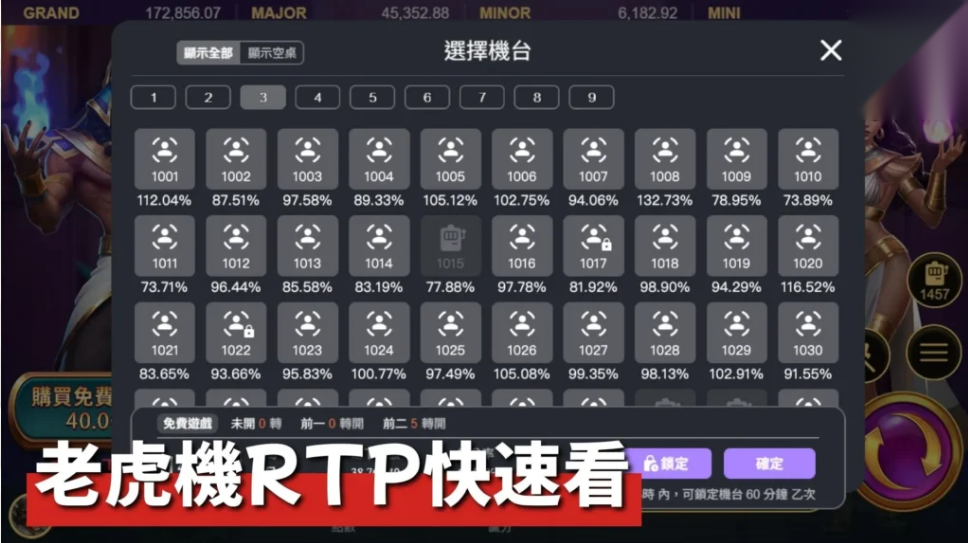Pick locked machine 1017

click(593, 245)
